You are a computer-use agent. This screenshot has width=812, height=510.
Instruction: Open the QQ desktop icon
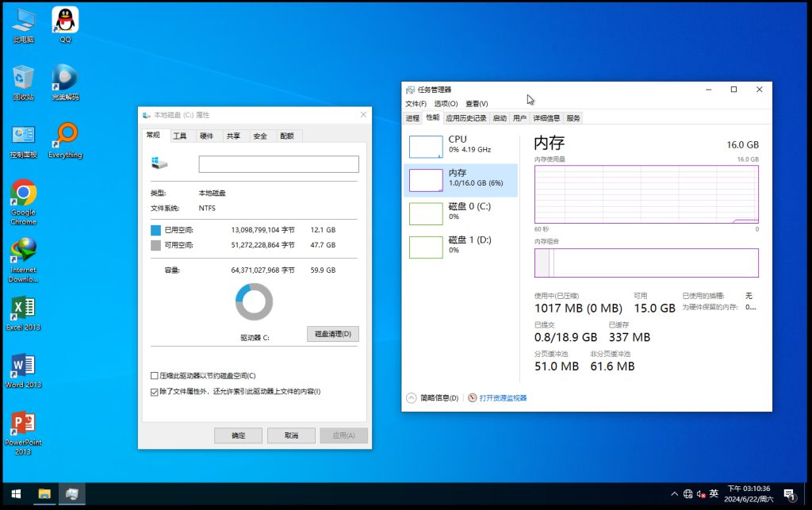[65, 21]
